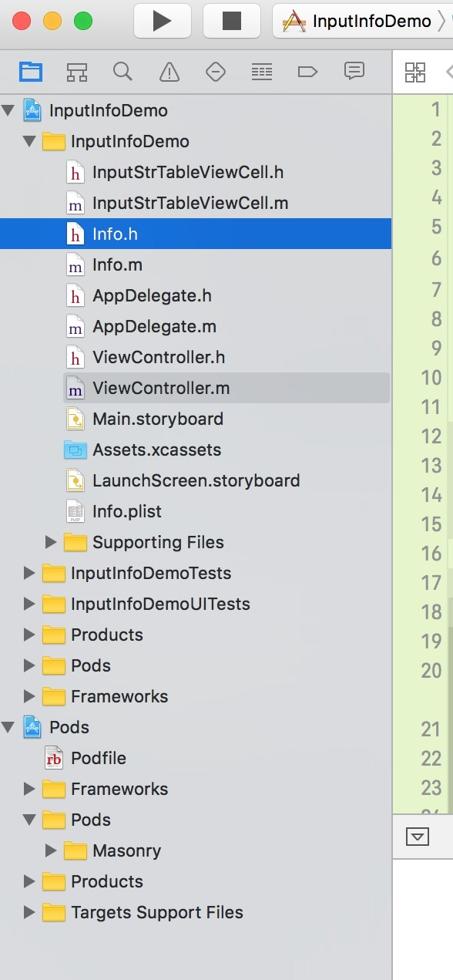453x980 pixels.
Task: Expand the Supporting Files folder
Action: [51, 542]
